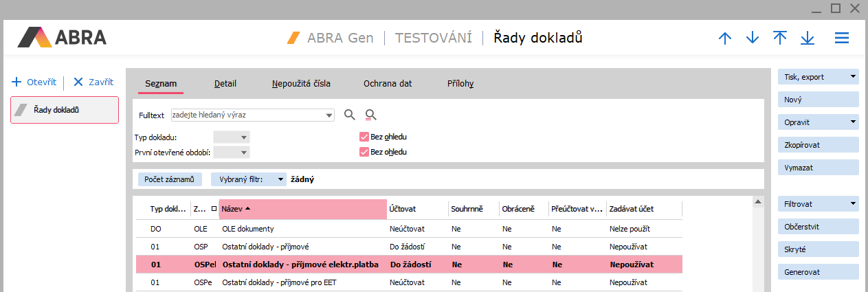This screenshot has height=292, width=868.
Task: Open the Vybraný filtr dropdown
Action: click(248, 179)
